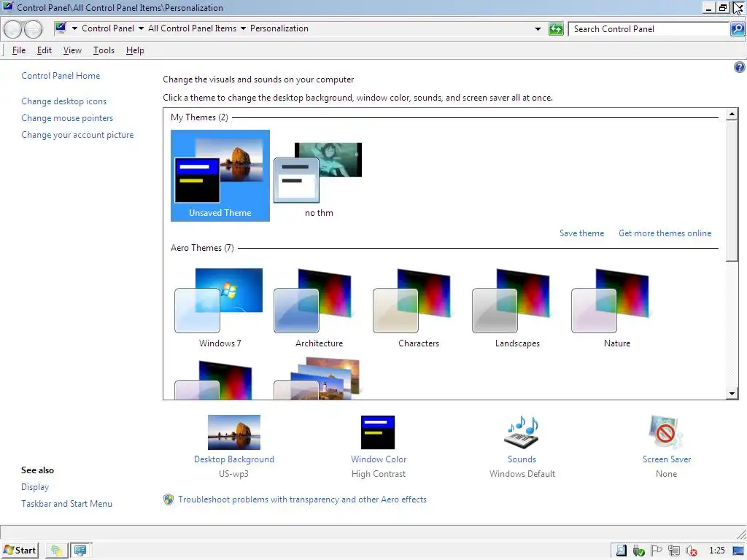Open the View menu

72,50
